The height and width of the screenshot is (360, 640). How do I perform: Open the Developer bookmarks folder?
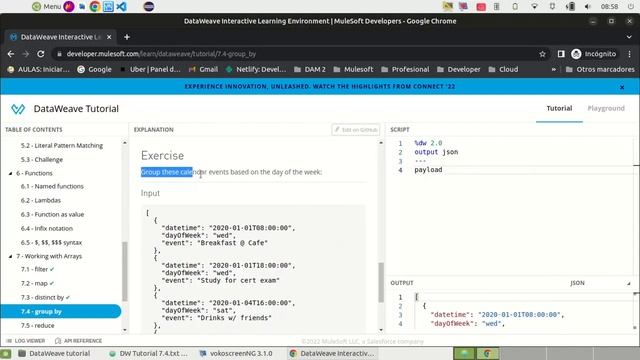[458, 69]
